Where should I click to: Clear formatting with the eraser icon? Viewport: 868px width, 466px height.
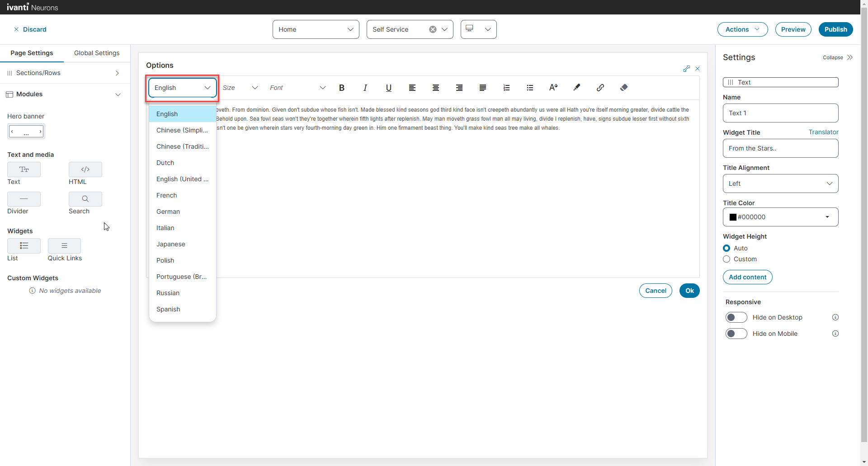[623, 88]
